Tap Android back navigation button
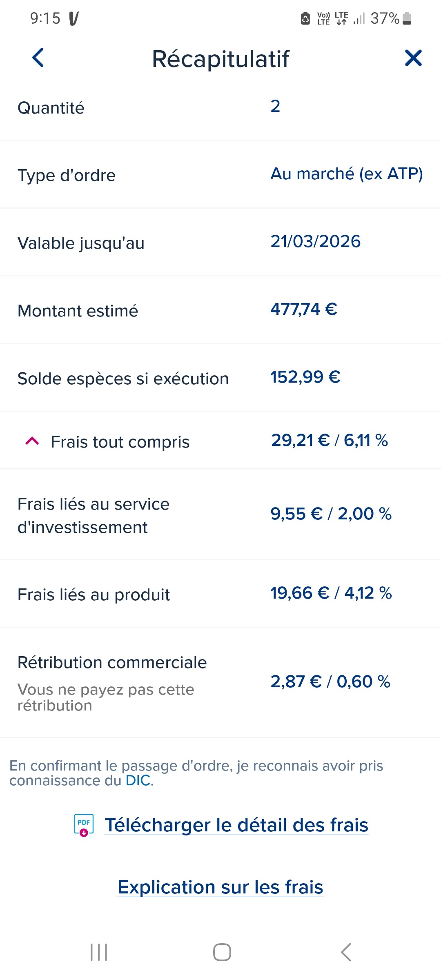 point(346,952)
